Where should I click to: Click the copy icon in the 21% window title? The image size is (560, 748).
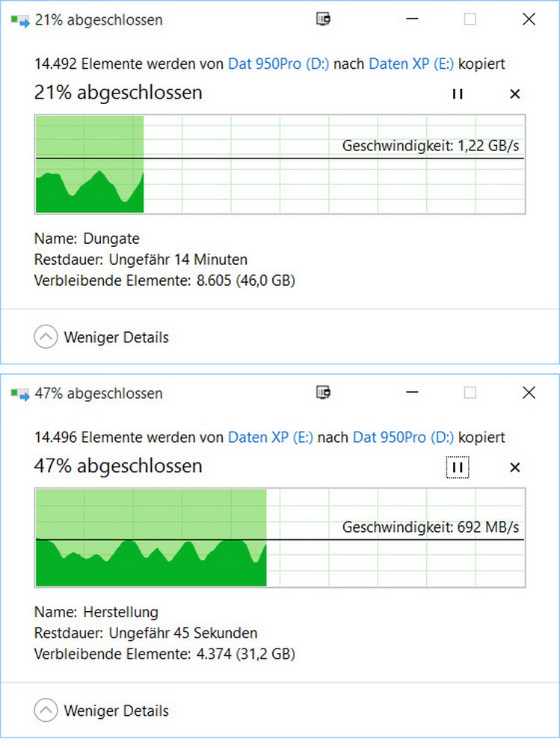pos(20,20)
